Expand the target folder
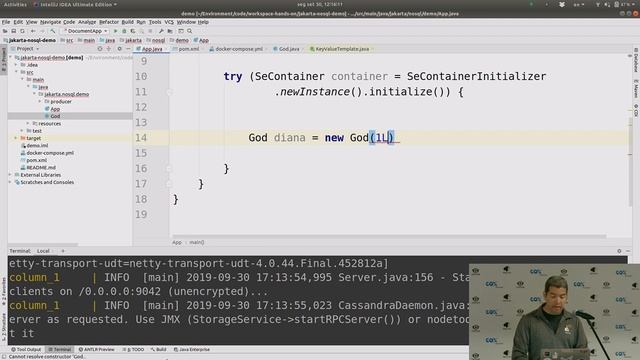640x360 pixels. [16, 138]
